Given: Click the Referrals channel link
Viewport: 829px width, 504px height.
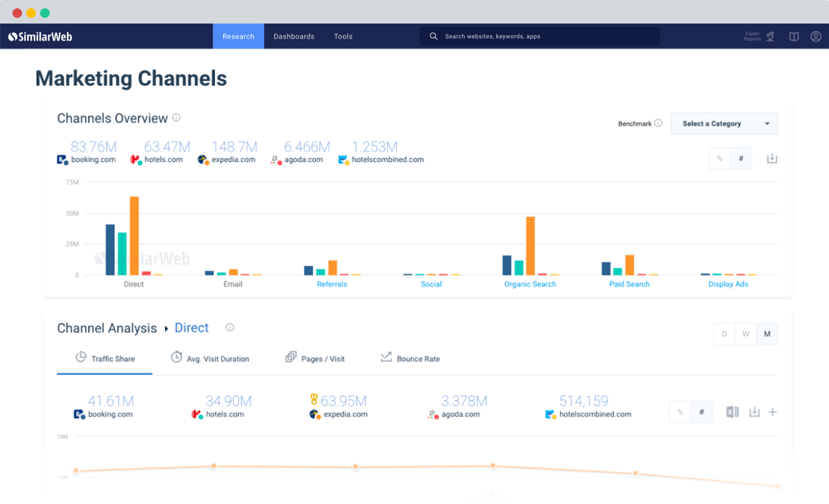Looking at the screenshot, I should [332, 284].
